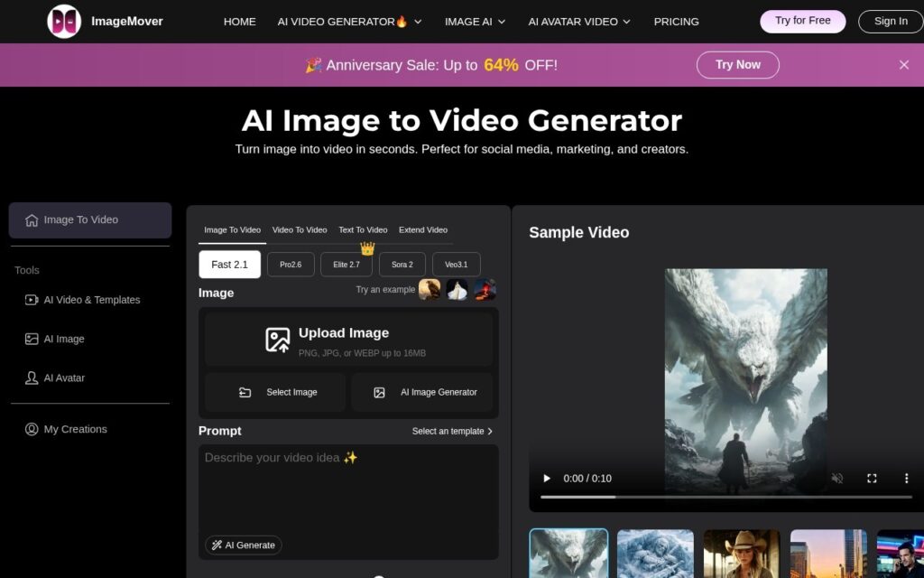Play the sample video
Viewport: 924px width, 578px height.
tap(546, 479)
